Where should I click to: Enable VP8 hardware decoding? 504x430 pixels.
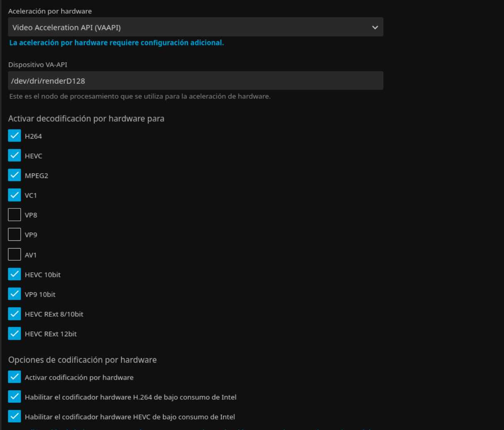[x=15, y=215]
